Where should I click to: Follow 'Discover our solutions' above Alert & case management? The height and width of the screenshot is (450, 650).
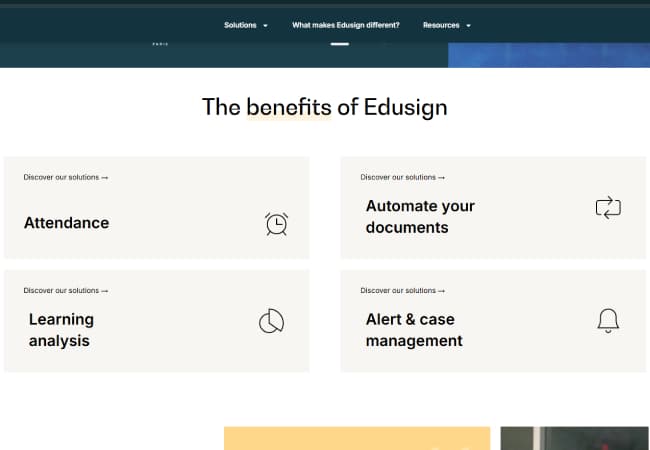point(402,290)
